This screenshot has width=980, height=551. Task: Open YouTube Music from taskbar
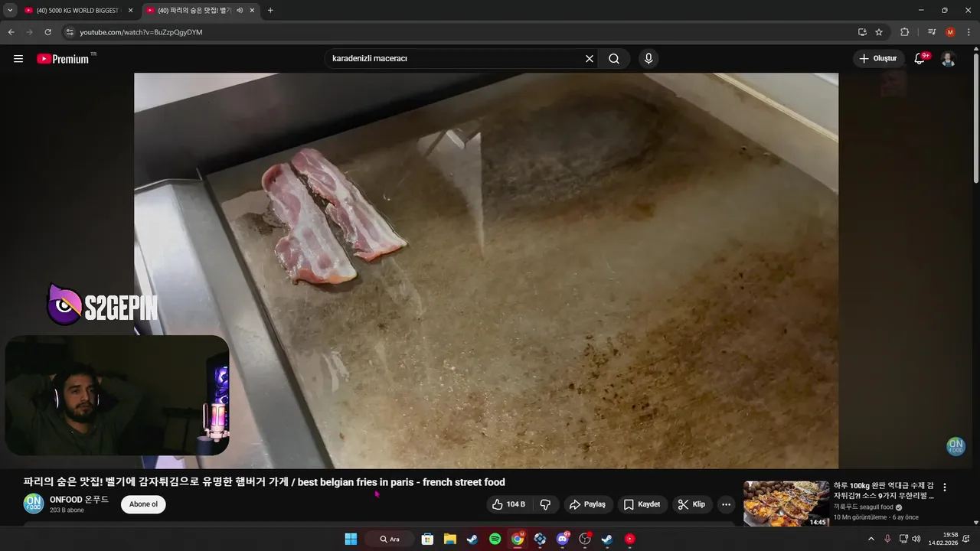629,539
